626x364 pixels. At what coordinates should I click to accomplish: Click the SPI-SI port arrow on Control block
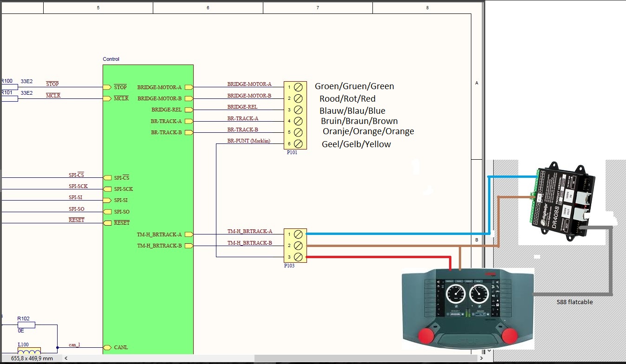click(107, 200)
